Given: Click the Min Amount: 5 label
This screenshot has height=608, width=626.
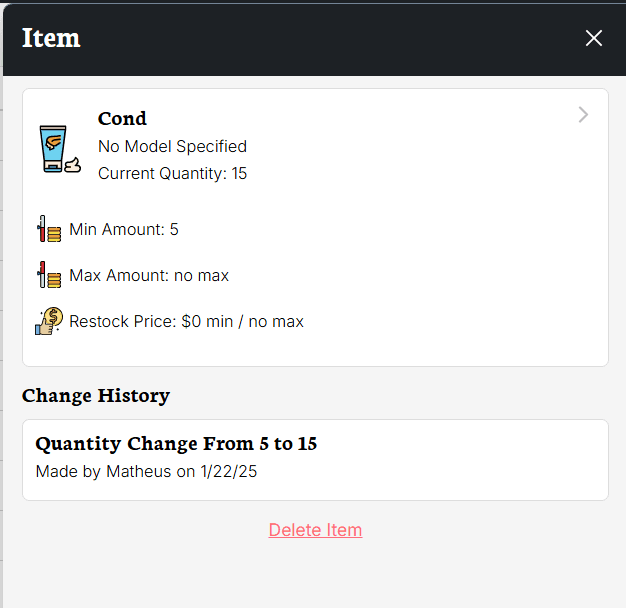Looking at the screenshot, I should pyautogui.click(x=124, y=229).
